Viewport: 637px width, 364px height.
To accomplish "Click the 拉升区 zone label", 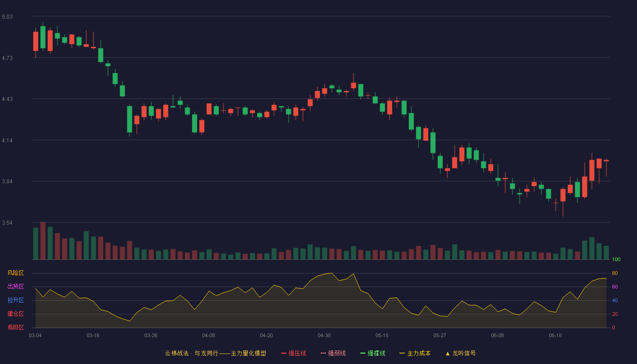I will [15, 300].
